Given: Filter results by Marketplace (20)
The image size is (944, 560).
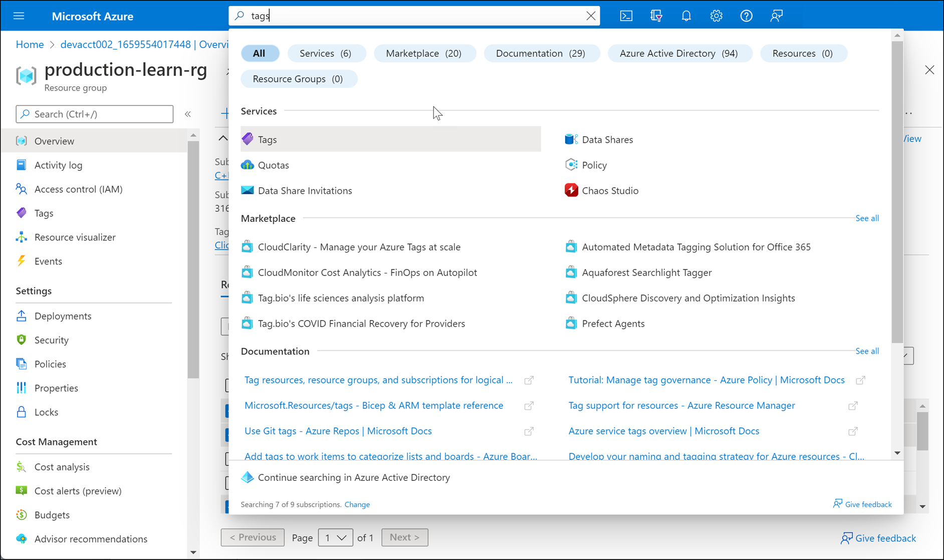Looking at the screenshot, I should (x=424, y=53).
